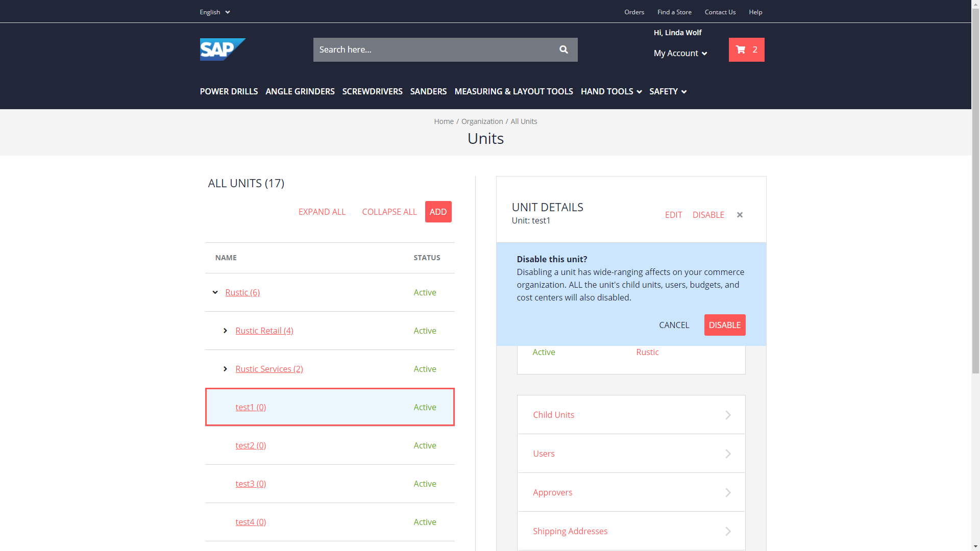Click the search magnifier icon

pyautogui.click(x=563, y=49)
